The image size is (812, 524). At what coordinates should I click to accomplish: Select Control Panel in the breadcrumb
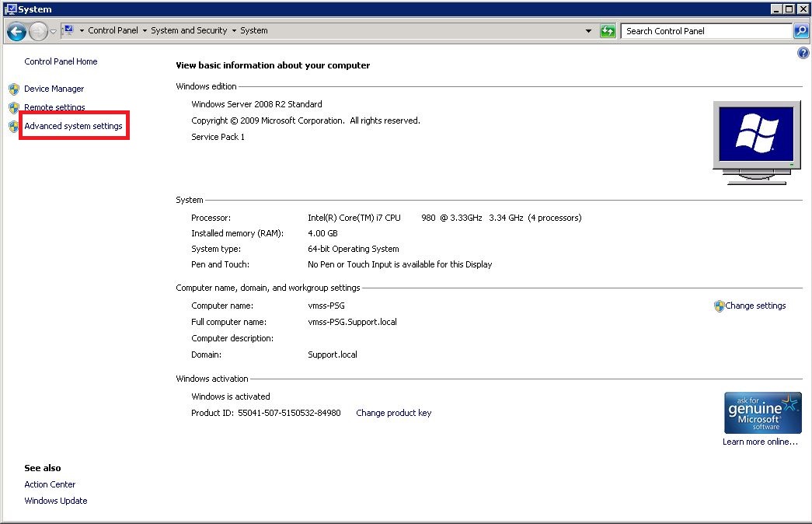tap(113, 30)
